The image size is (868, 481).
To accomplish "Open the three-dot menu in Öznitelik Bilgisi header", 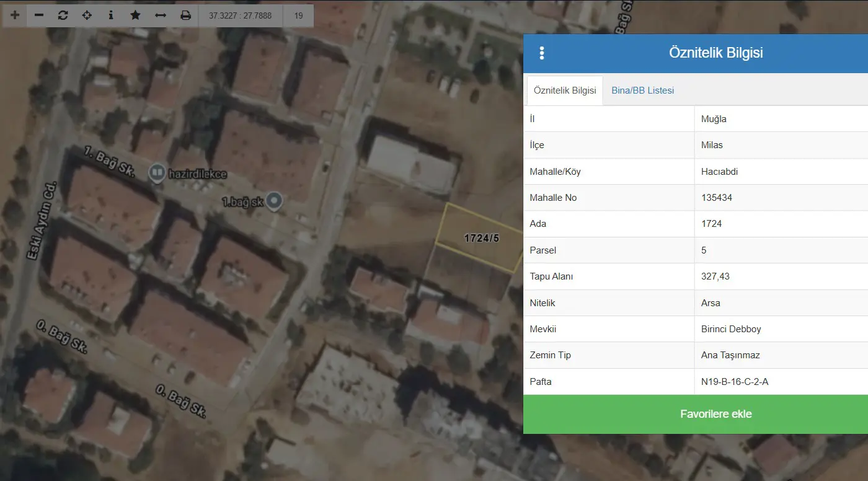I will [542, 53].
